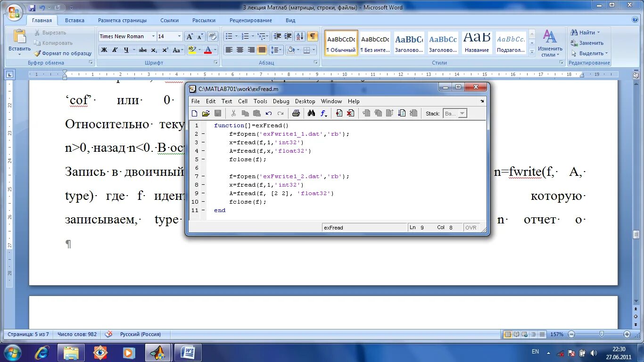Click the Заменить button
The image size is (644, 362).
point(587,43)
